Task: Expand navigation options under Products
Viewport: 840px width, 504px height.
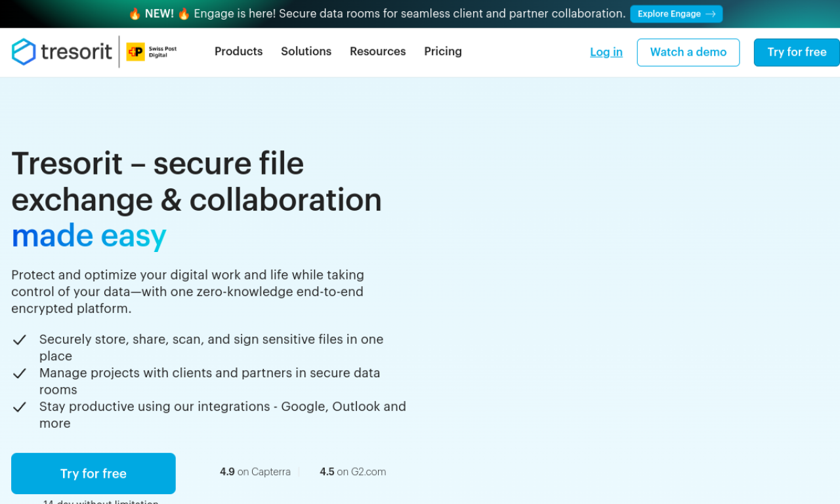Action: pyautogui.click(x=238, y=51)
